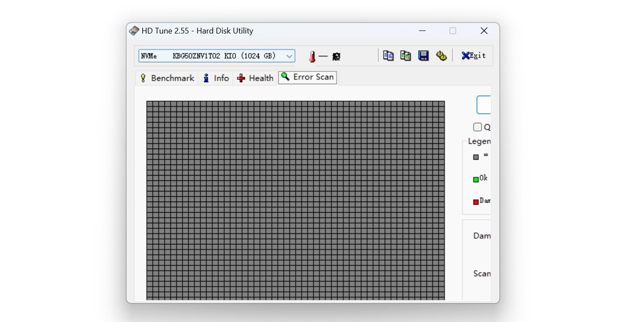Click the copy text to clipboard icon
The image size is (644, 322).
(388, 55)
